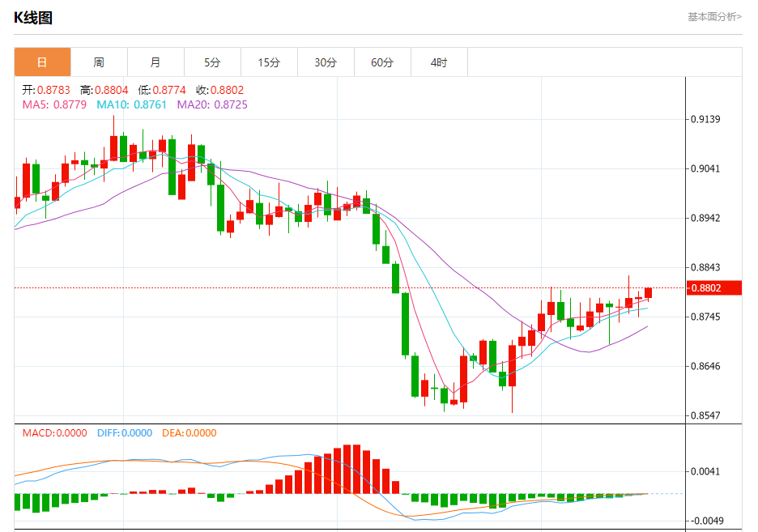The height and width of the screenshot is (532, 758).
Task: Open the 4时 interval tab
Action: [439, 62]
